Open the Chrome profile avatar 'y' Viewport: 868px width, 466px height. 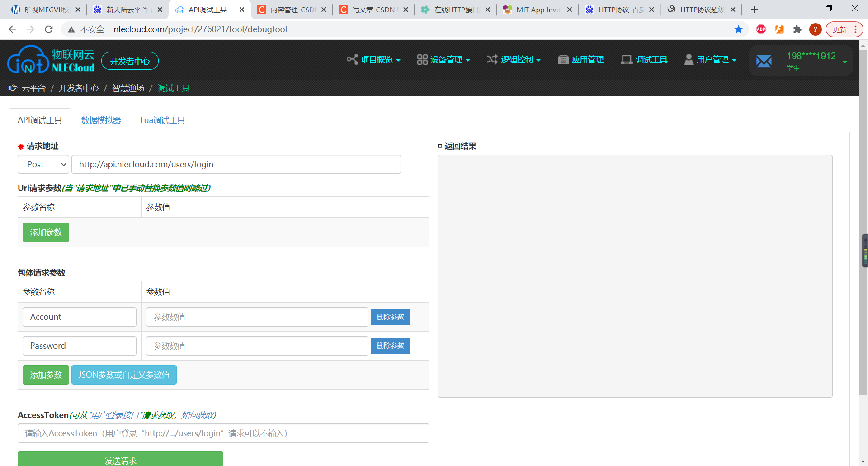[x=816, y=29]
